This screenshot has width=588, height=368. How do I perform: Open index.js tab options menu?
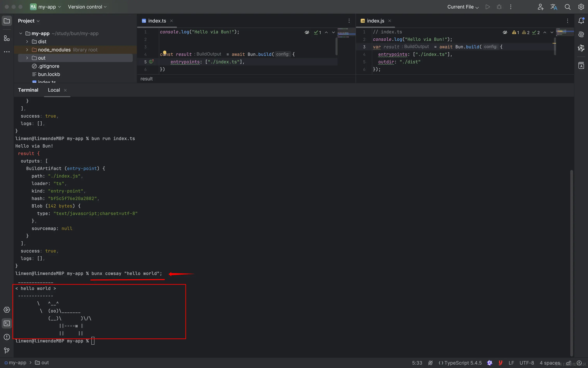click(x=567, y=21)
